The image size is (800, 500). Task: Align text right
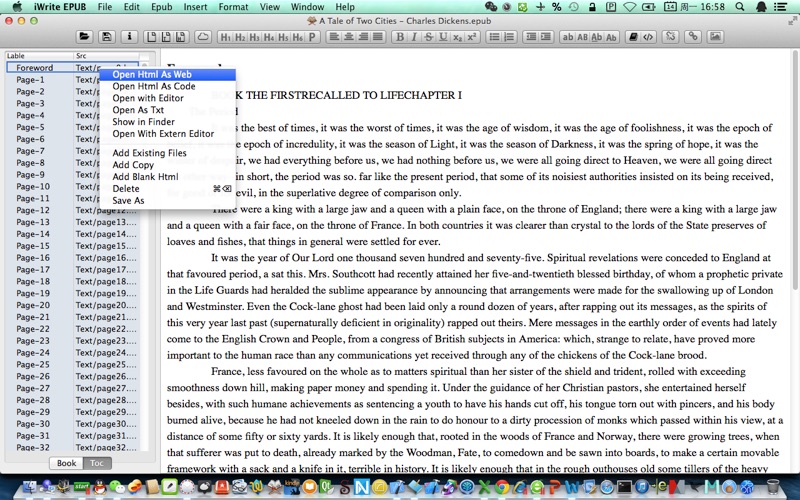pyautogui.click(x=363, y=37)
